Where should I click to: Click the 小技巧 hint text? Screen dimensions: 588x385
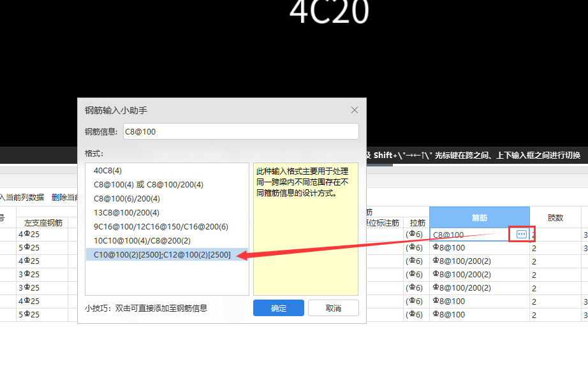coord(146,308)
